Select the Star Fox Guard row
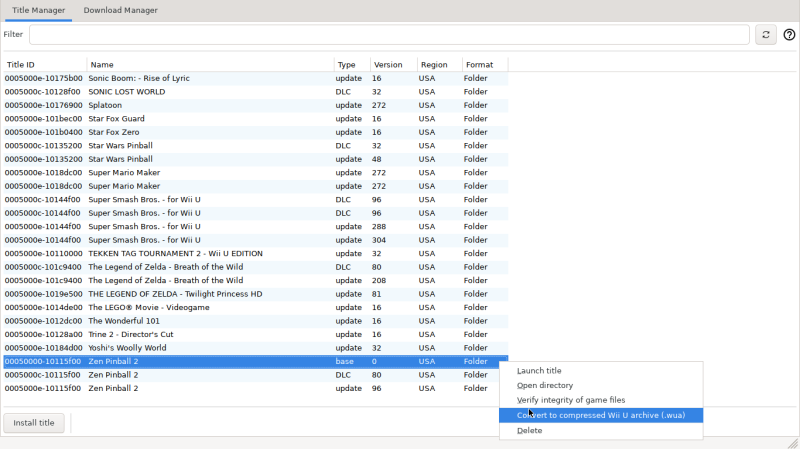 [x=256, y=118]
